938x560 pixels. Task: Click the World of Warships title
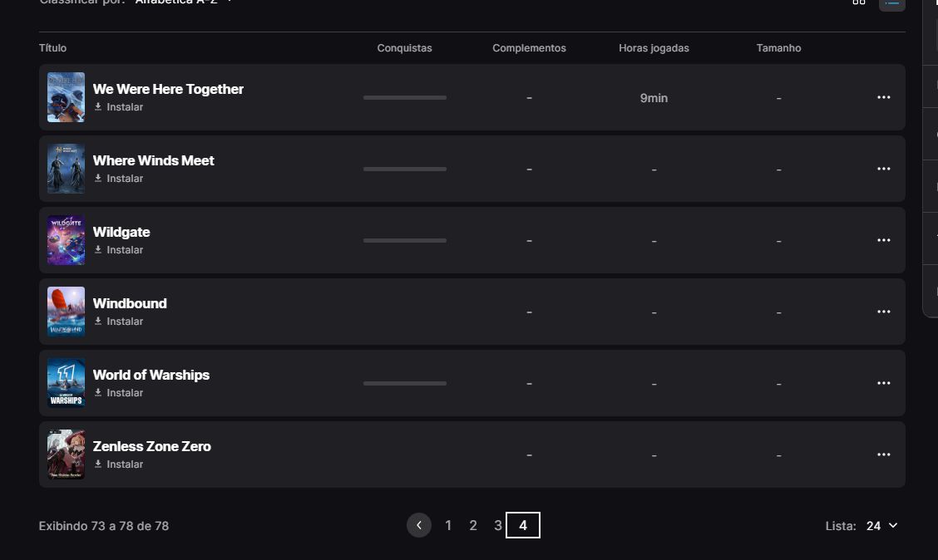pos(151,375)
